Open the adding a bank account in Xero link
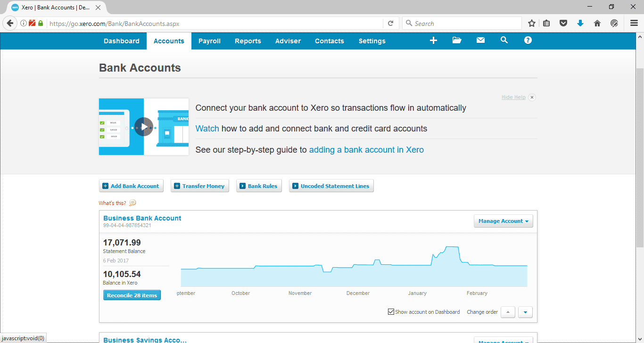 (x=366, y=150)
